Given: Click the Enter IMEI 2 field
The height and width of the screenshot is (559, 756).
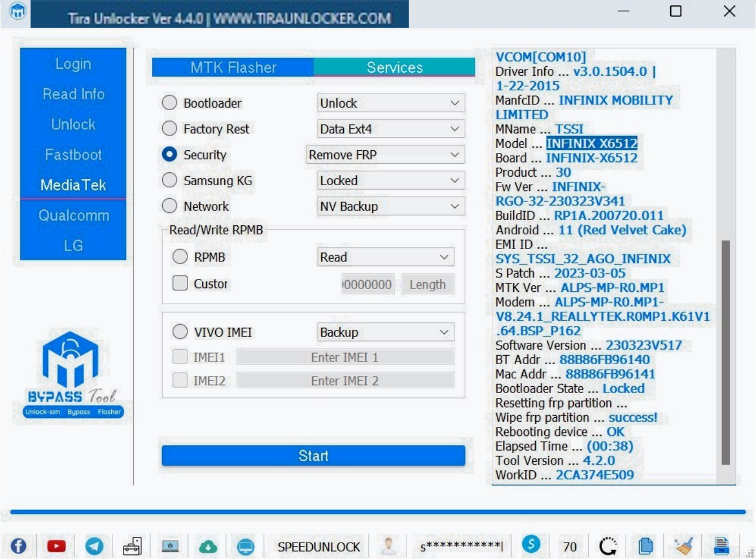Looking at the screenshot, I should pos(345,381).
